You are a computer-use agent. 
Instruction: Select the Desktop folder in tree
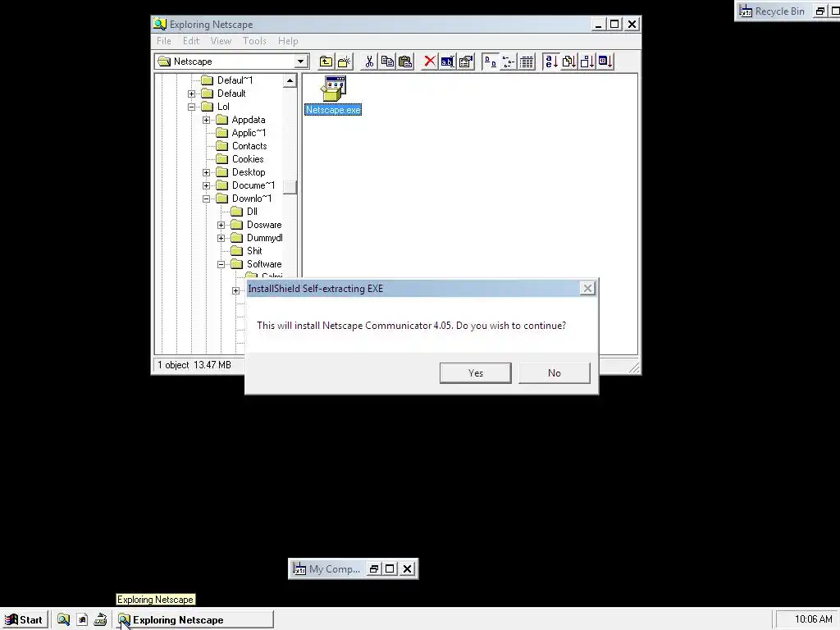(x=249, y=172)
